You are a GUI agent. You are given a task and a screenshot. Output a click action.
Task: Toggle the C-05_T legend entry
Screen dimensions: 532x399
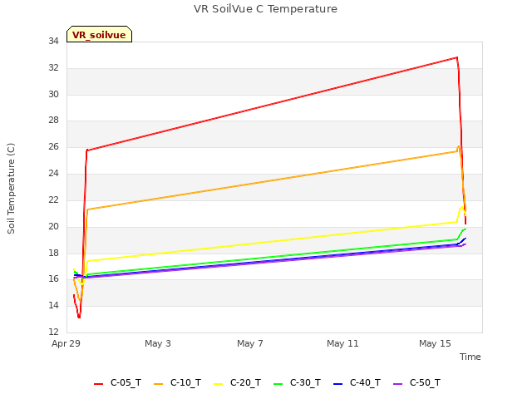tap(117, 383)
